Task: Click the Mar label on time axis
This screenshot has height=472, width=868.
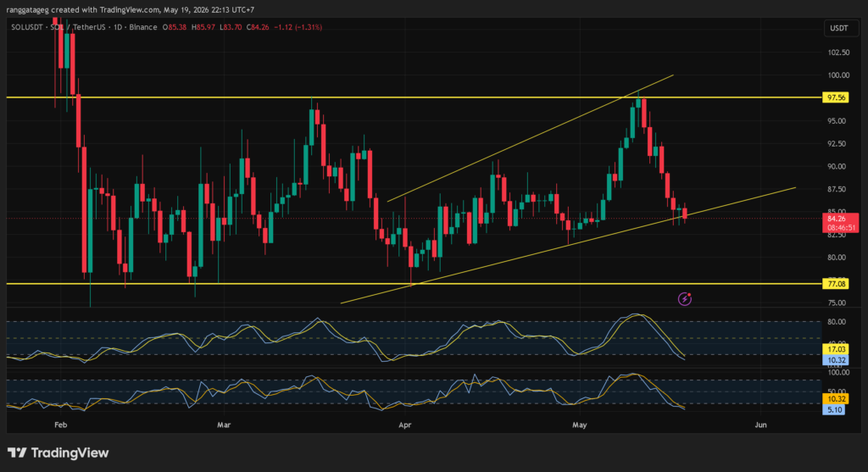Action: pos(224,425)
